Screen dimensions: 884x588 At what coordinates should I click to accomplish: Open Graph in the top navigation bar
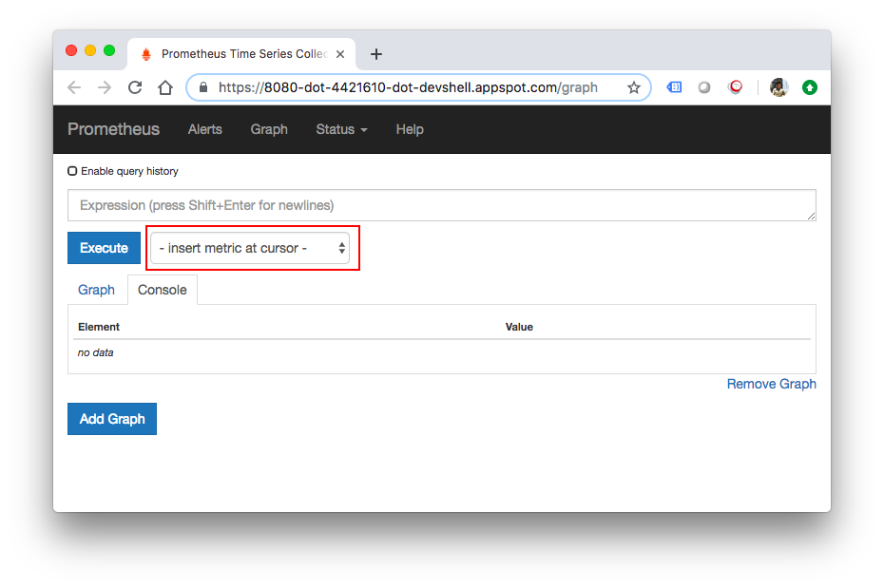point(269,129)
